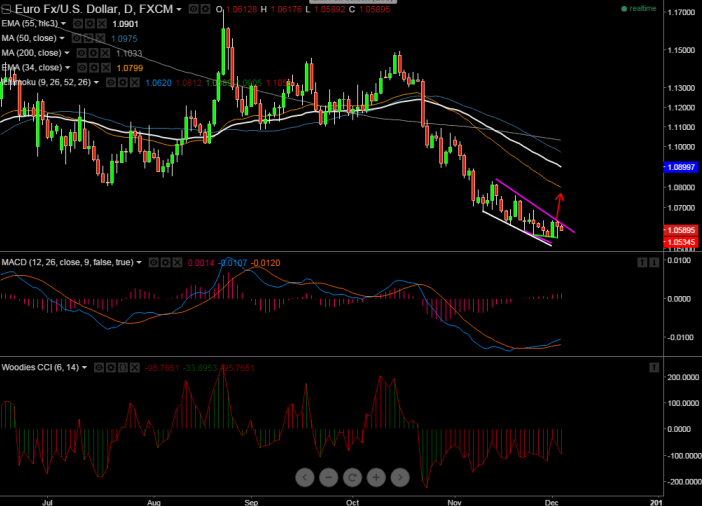Image resolution: width=702 pixels, height=506 pixels.
Task: Open the MACD indicator dropdown arrow
Action: point(140,262)
